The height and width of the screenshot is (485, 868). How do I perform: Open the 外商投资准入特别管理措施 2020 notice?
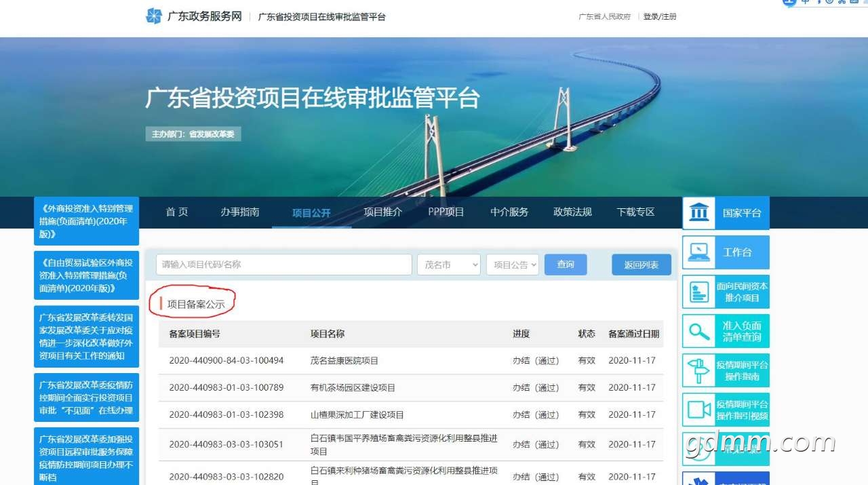86,221
